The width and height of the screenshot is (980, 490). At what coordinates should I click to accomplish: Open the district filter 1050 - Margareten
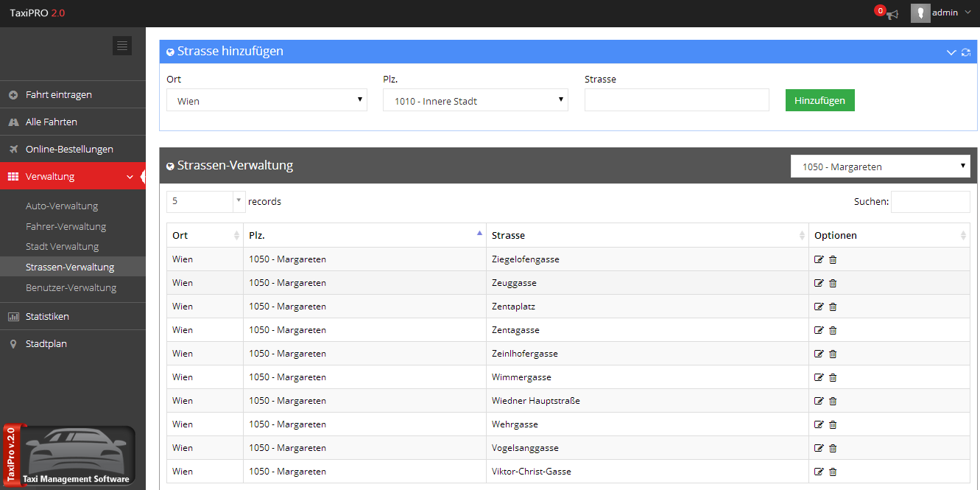pos(881,167)
